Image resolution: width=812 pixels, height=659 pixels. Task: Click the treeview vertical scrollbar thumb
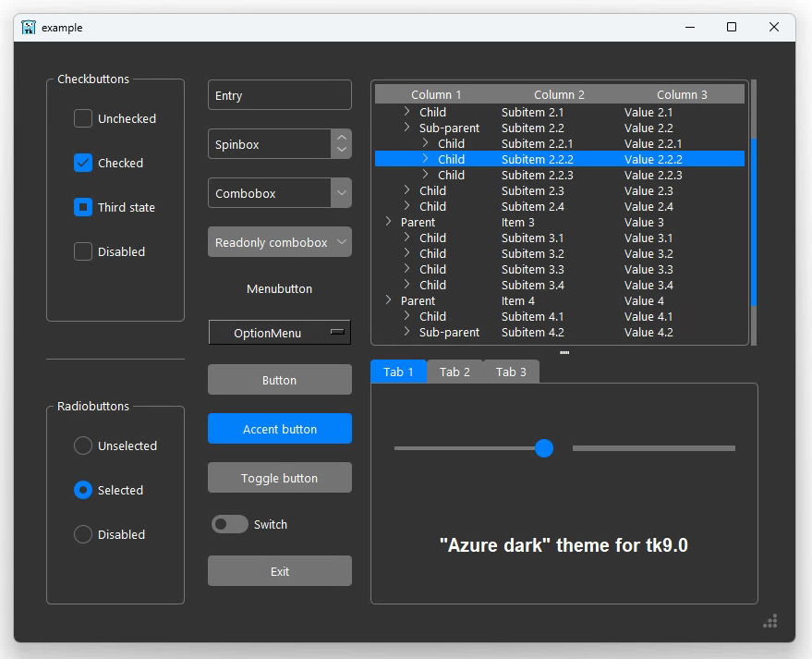(754, 222)
